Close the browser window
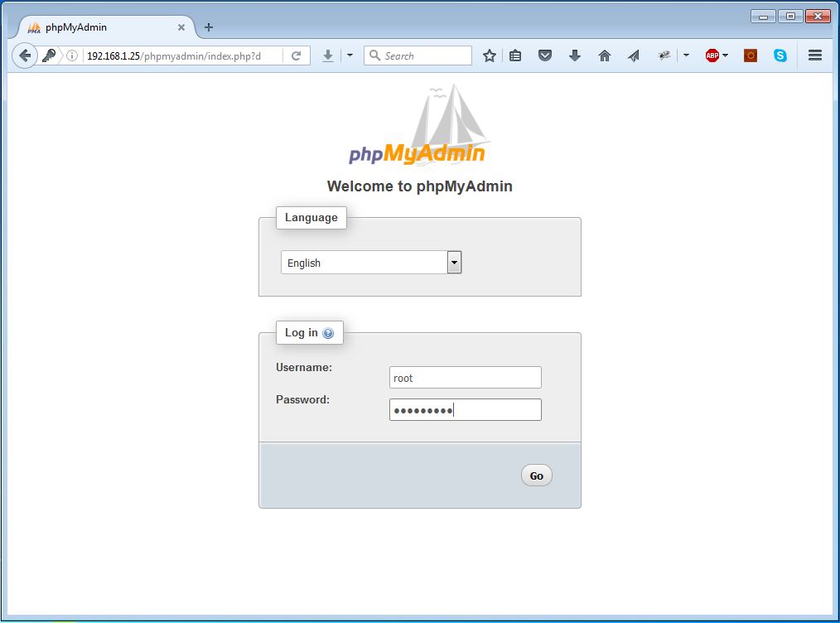840x623 pixels. [818, 16]
